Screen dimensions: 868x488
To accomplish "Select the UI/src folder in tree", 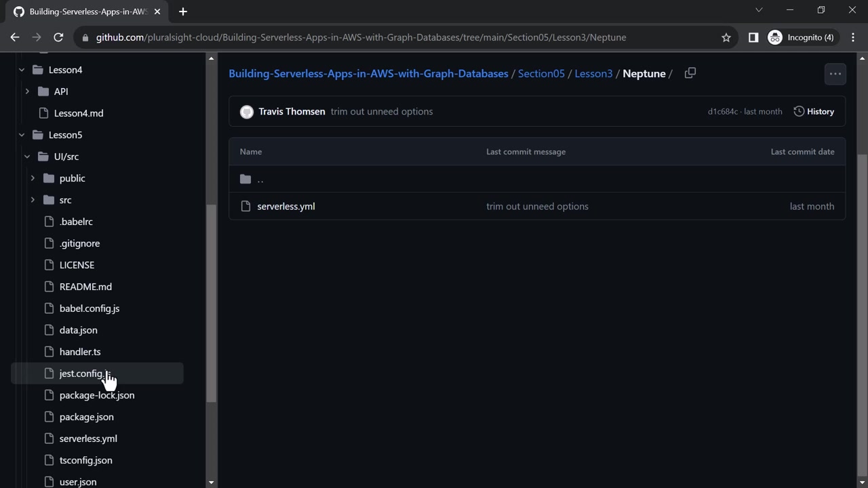I will 66,157.
